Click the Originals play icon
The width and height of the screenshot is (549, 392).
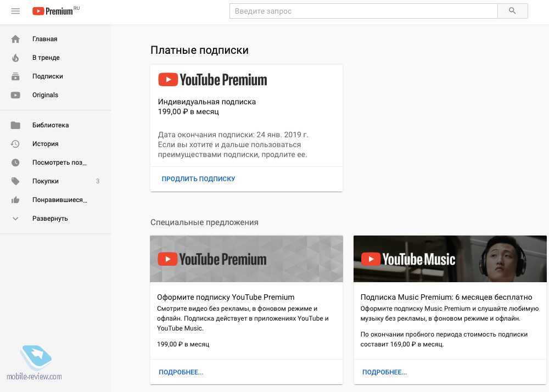point(15,95)
